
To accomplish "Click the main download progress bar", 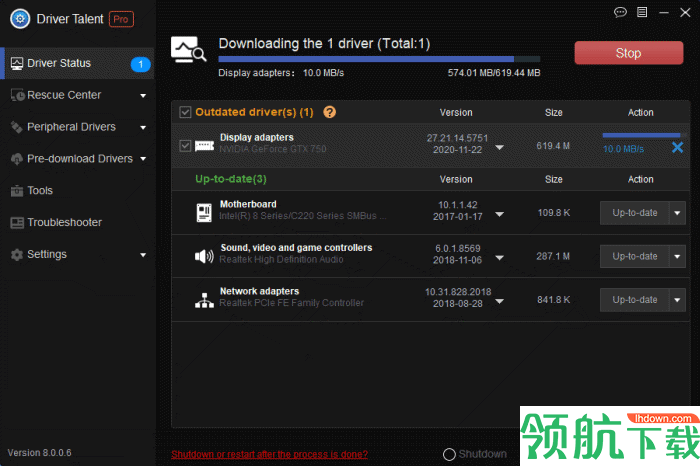I will [379, 59].
